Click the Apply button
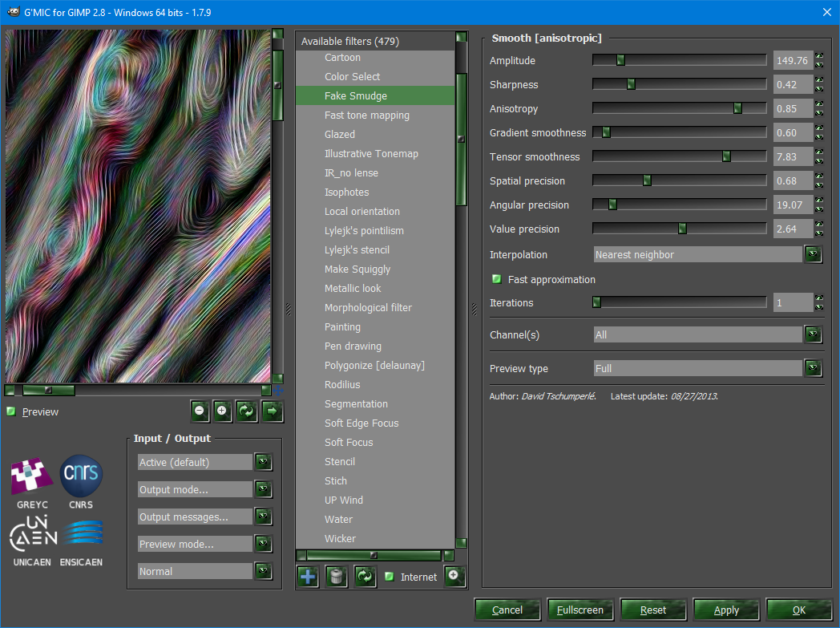Screen dimensions: 840x628 pyautogui.click(x=726, y=610)
